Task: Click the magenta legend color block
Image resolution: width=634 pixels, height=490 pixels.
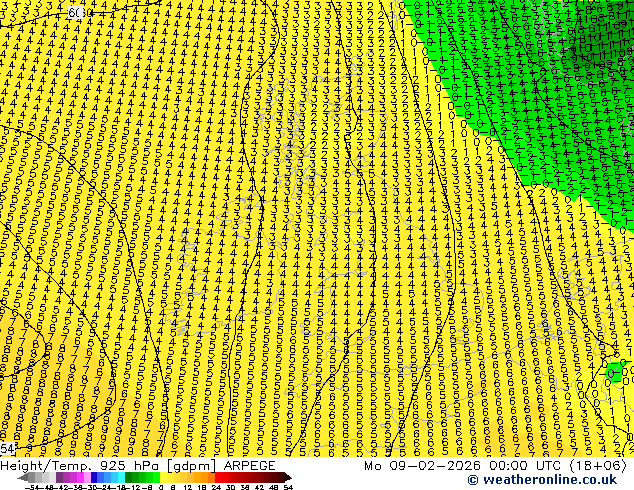Action: coord(80,477)
